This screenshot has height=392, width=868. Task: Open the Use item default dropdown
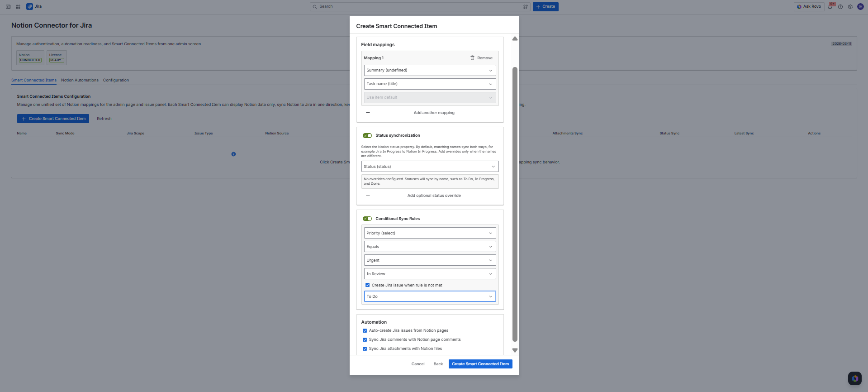(430, 97)
